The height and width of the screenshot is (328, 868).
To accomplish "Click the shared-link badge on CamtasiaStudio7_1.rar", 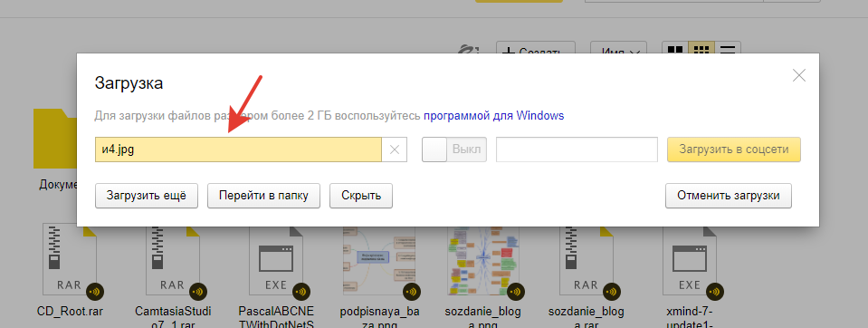I will tap(197, 291).
